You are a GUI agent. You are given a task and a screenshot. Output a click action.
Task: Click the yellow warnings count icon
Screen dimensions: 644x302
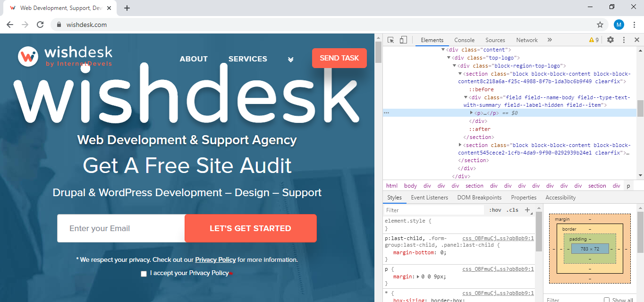(593, 40)
